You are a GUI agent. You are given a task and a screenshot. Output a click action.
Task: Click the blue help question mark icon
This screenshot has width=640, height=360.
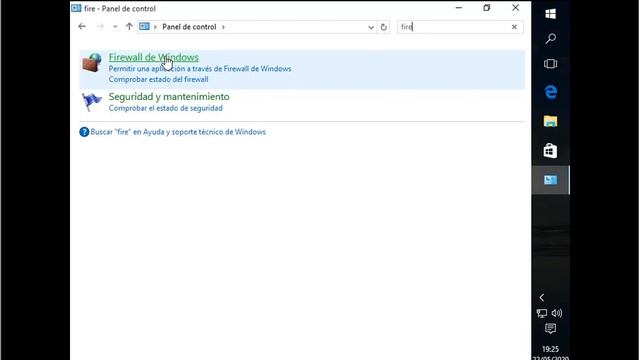[84, 132]
